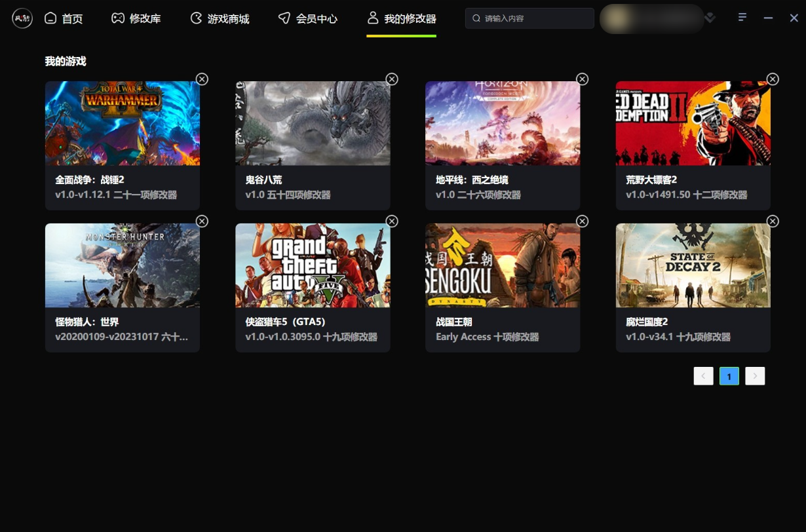Click version text v1.0 五十四项修改器
Image resolution: width=806 pixels, height=532 pixels.
[288, 195]
